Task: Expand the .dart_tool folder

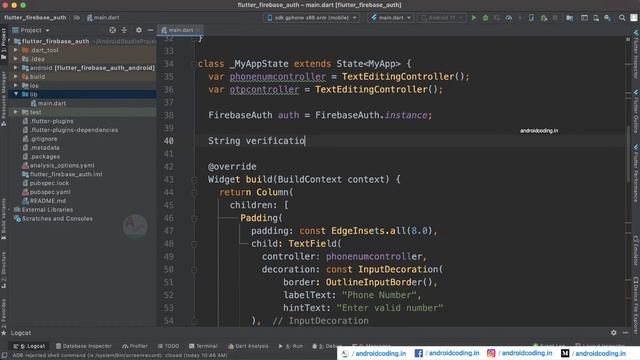Action: (x=16, y=50)
